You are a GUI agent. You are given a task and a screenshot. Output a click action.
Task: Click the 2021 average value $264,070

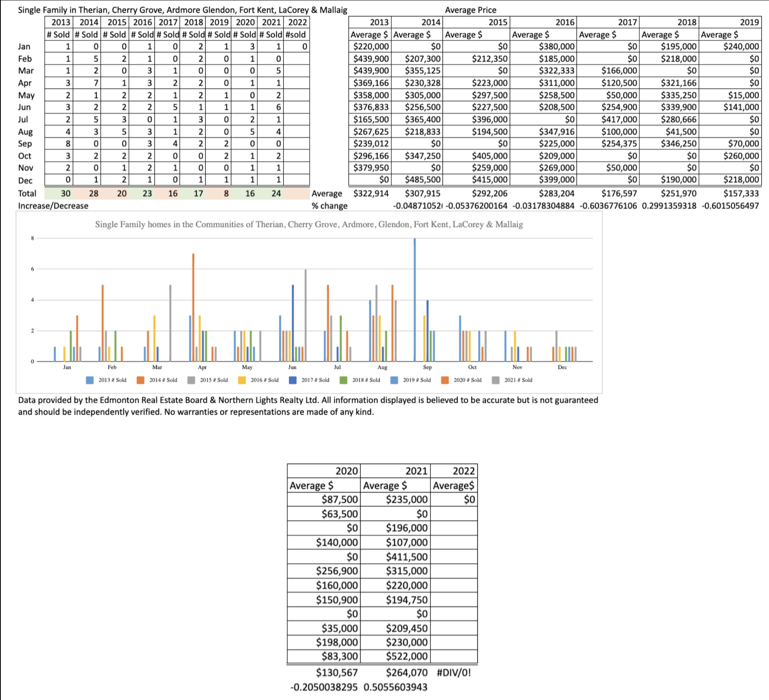tap(407, 673)
